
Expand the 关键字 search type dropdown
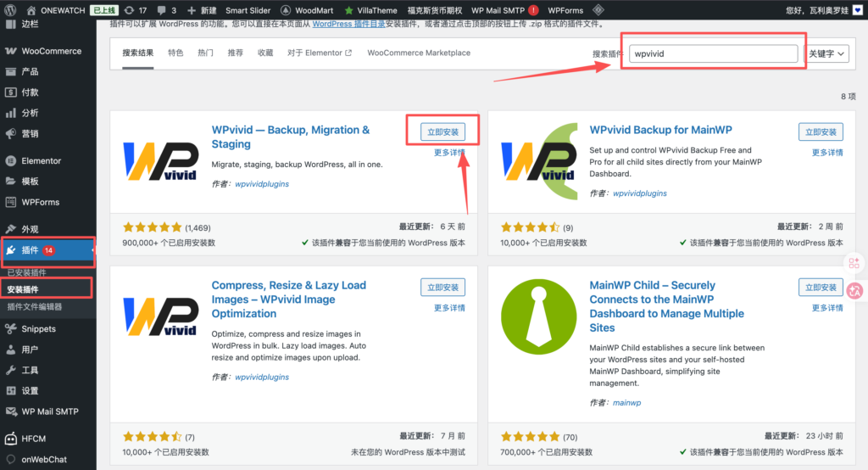[826, 53]
